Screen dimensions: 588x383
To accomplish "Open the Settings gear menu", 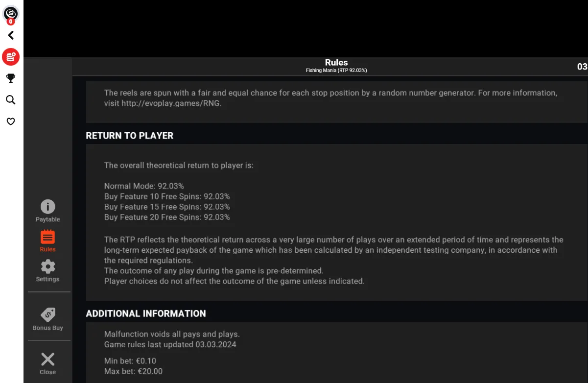I will click(x=47, y=271).
